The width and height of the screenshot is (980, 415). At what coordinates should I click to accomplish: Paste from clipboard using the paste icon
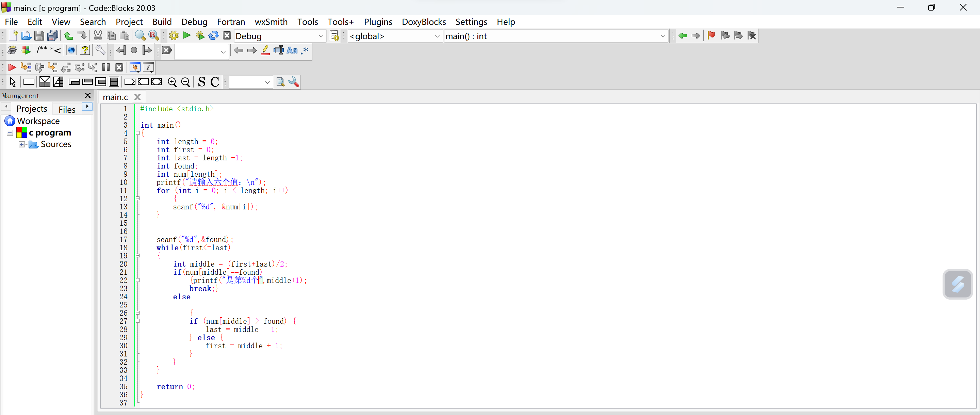[x=125, y=35]
